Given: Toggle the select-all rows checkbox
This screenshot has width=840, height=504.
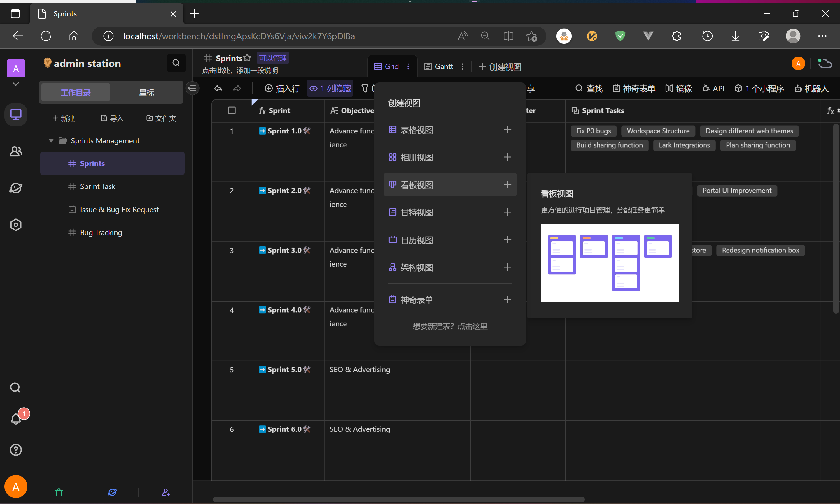Looking at the screenshot, I should coord(232,110).
